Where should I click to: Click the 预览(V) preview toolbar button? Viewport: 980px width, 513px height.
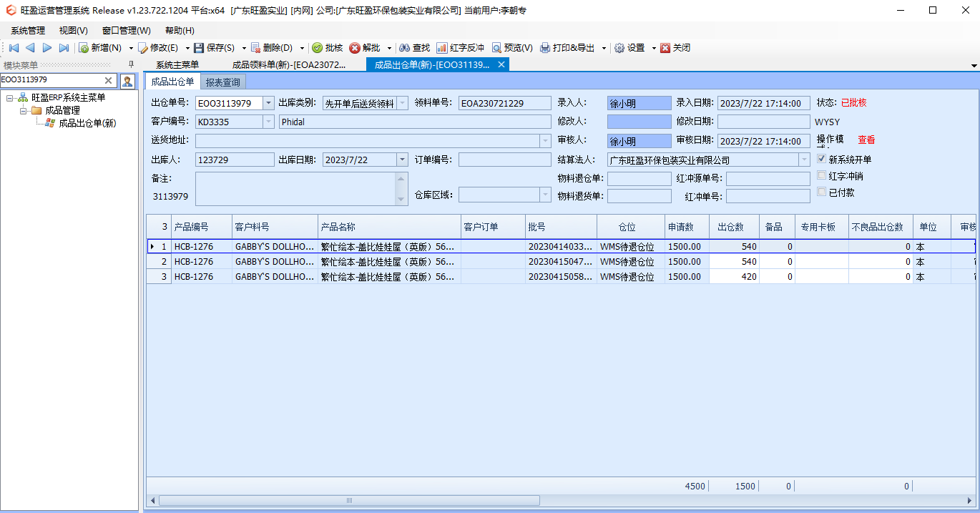tap(512, 48)
